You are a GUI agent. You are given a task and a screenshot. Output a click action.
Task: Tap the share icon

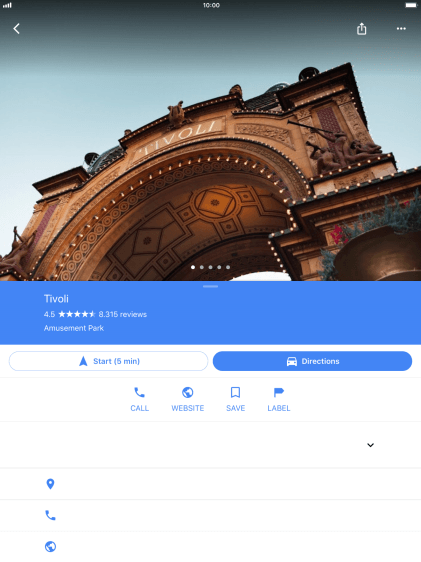coord(362,29)
